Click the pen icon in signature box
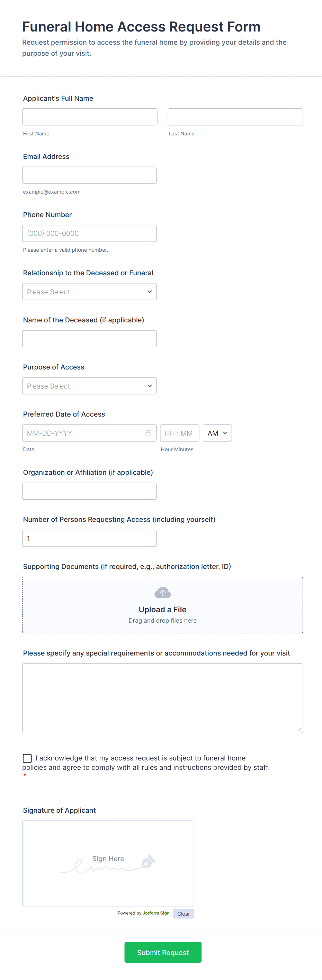The height and width of the screenshot is (980, 322). (148, 861)
